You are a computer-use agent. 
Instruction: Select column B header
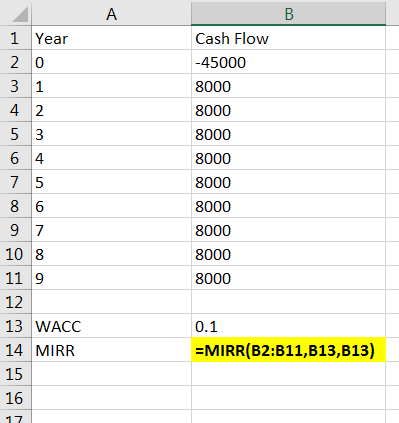pyautogui.click(x=289, y=14)
